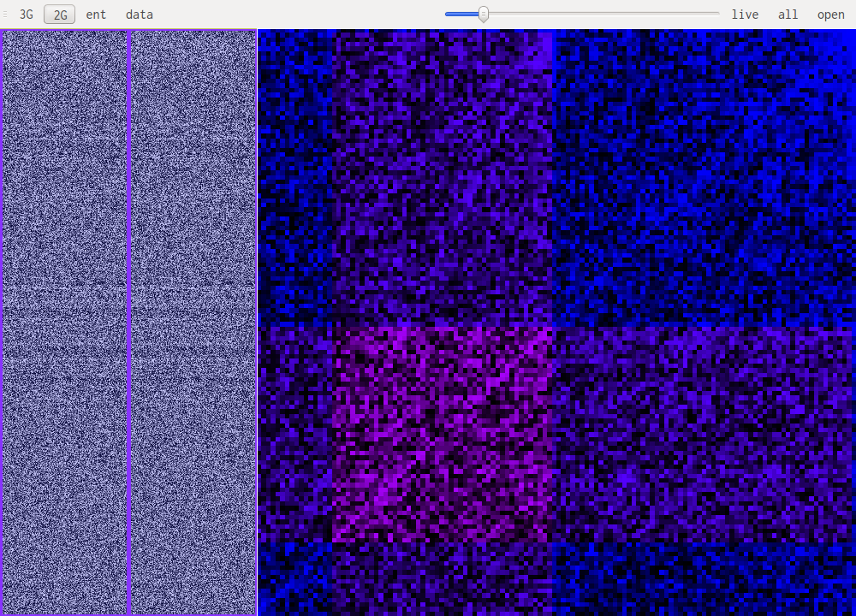Select the ent mode
856x616 pixels.
(96, 15)
